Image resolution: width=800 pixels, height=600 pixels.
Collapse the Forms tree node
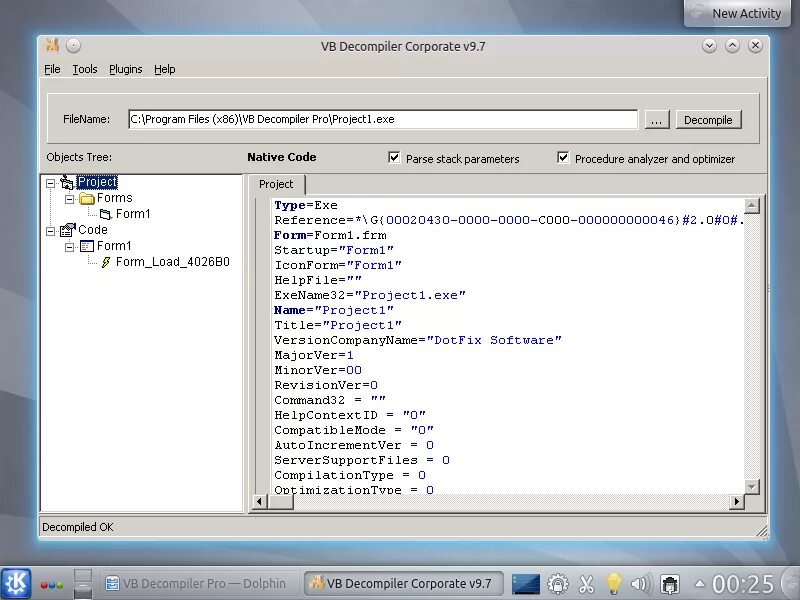pos(69,198)
